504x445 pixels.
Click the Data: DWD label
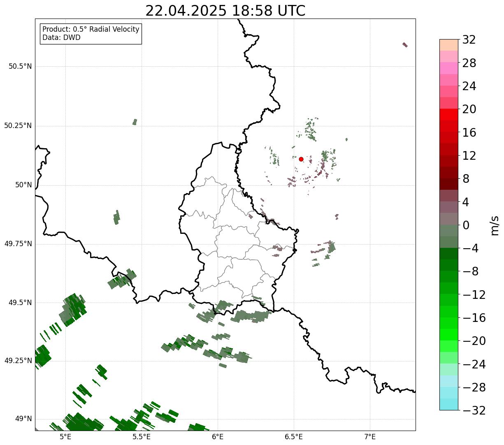61,38
